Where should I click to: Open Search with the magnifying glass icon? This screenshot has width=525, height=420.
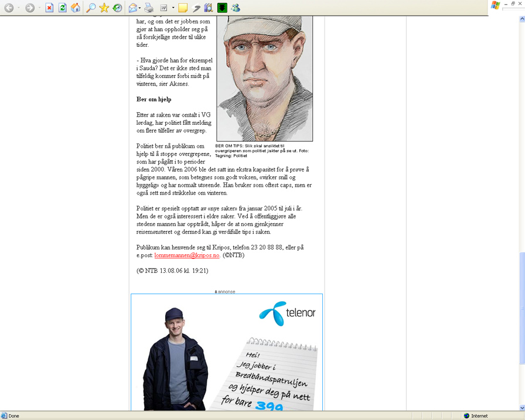pos(91,8)
